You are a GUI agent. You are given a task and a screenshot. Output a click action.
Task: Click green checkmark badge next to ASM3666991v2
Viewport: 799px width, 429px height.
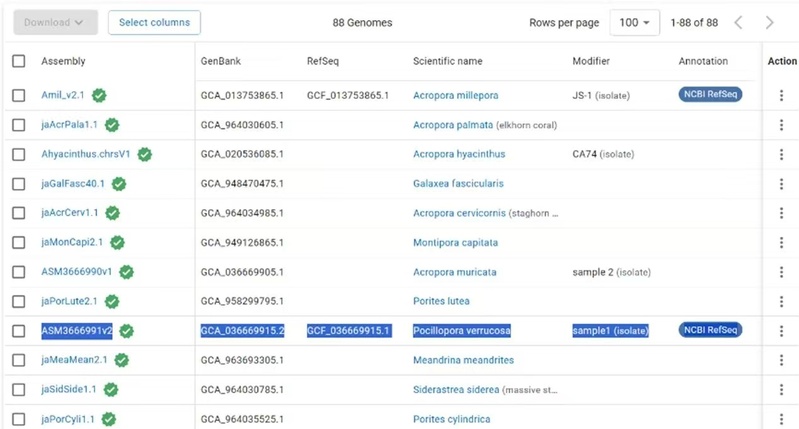tap(126, 331)
